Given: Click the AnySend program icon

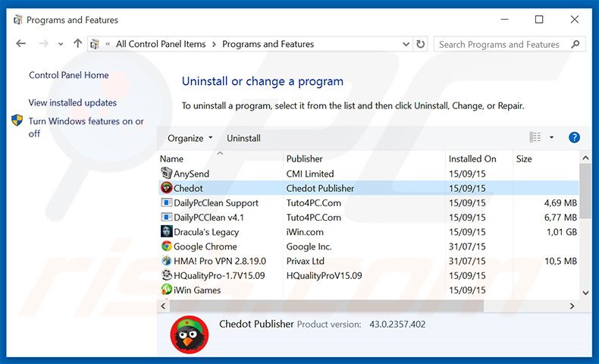Looking at the screenshot, I should pyautogui.click(x=166, y=173).
